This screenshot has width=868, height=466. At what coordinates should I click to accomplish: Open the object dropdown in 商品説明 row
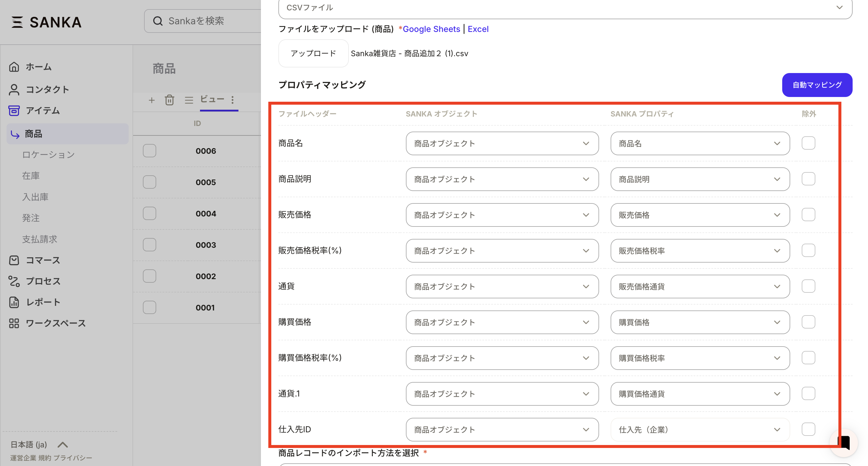coord(502,179)
